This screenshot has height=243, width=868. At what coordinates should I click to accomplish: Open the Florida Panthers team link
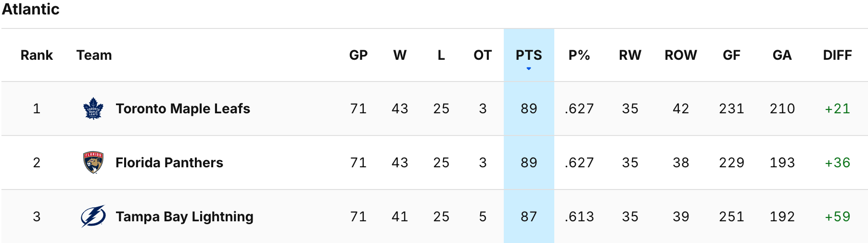tap(169, 162)
